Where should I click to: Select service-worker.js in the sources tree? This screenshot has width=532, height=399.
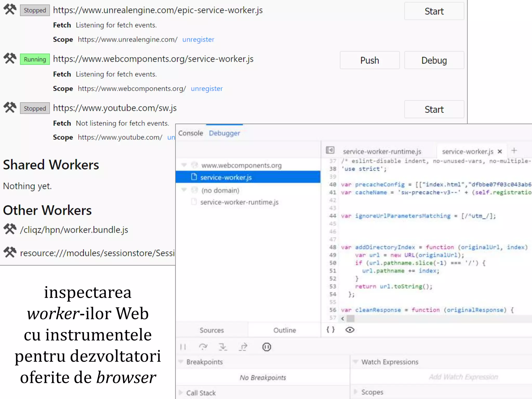248,177
